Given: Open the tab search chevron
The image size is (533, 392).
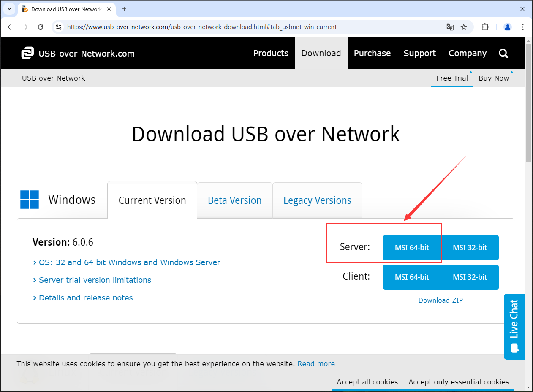Looking at the screenshot, I should click(x=9, y=9).
